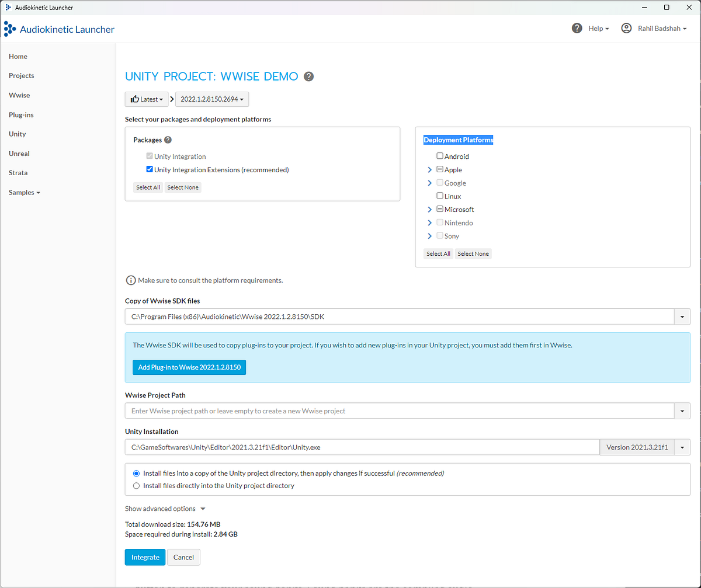Screen dimensions: 701x588
Task: Click the thumbs-up icon on the Latest button
Action: (x=135, y=99)
